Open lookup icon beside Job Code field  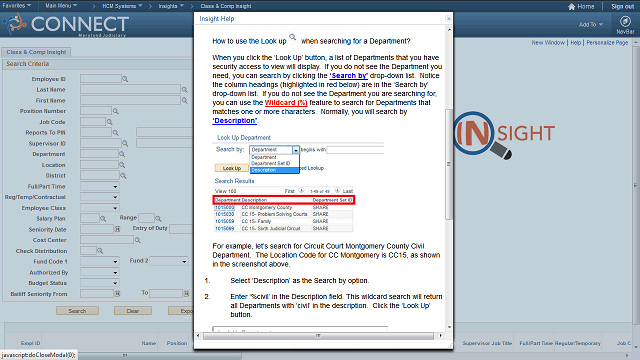[109, 122]
